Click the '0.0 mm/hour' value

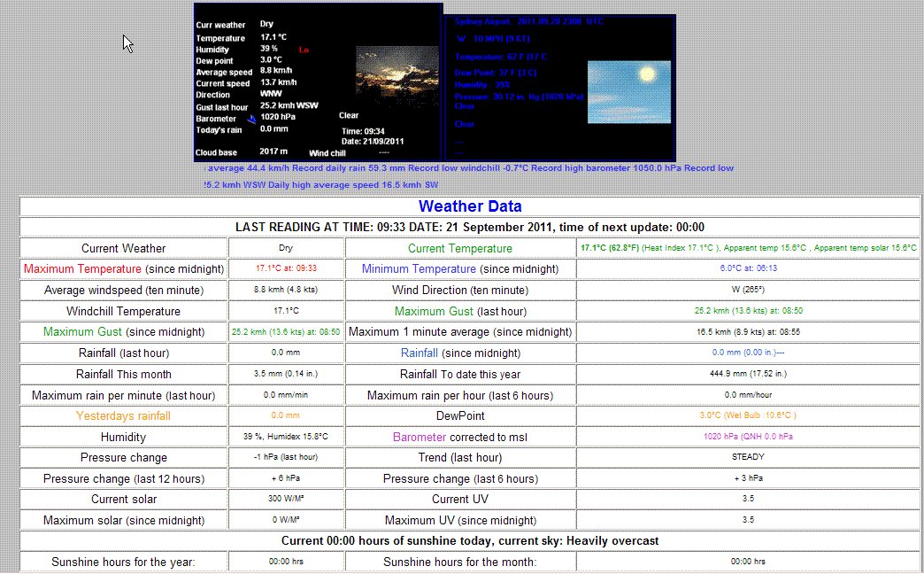coord(749,395)
